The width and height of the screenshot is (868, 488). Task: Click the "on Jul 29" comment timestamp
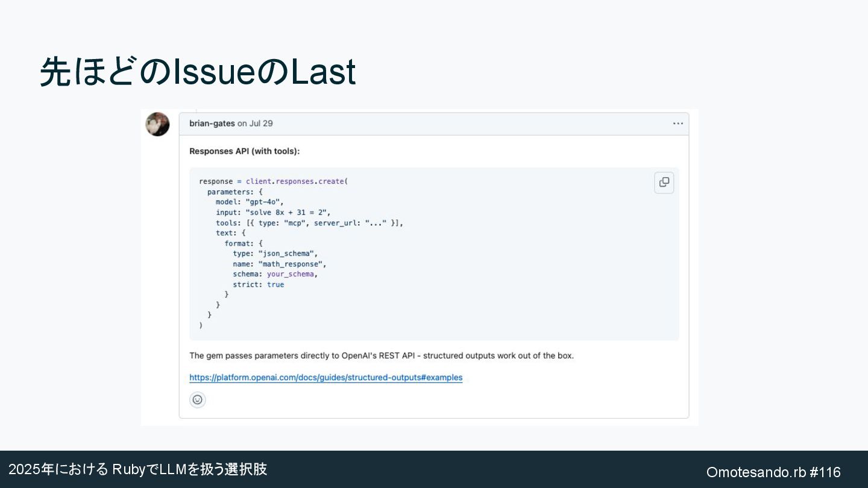point(255,124)
